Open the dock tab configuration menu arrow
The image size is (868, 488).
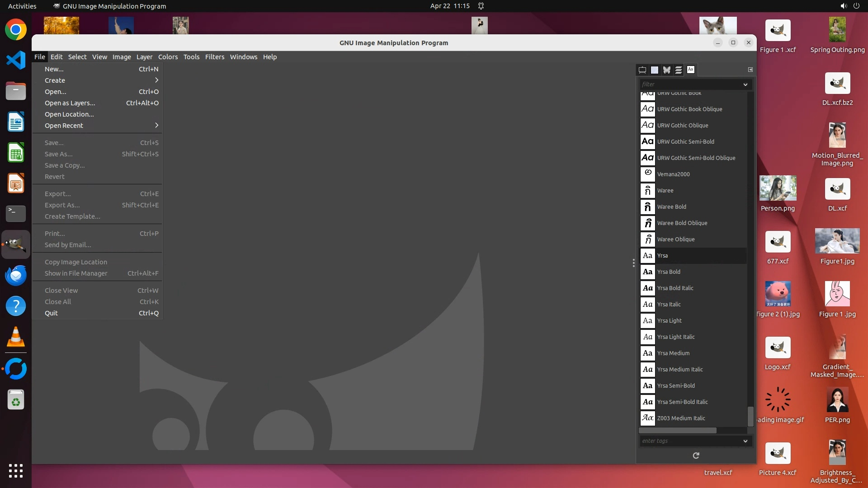click(750, 70)
